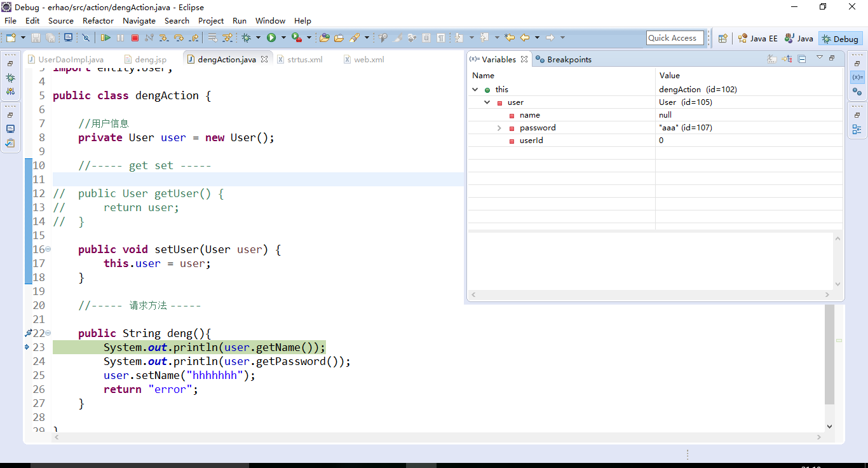Click the editor horizontal scrollbar
The image size is (868, 468).
coord(438,437)
